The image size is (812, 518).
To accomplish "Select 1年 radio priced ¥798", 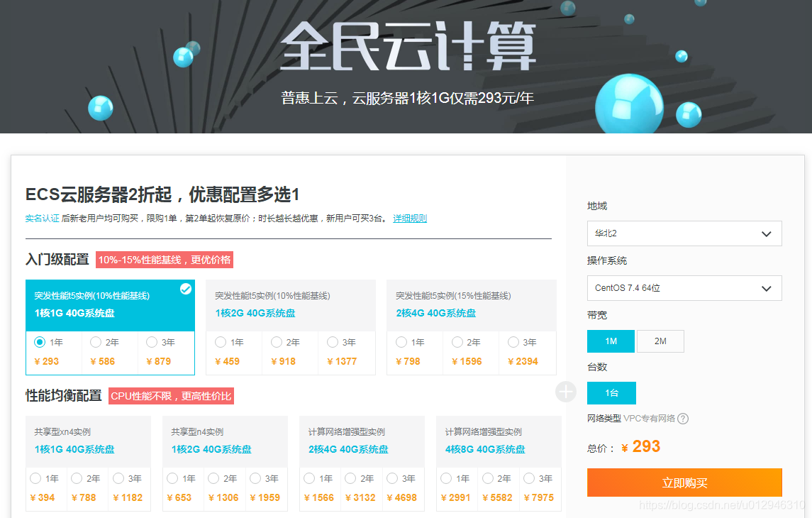I will (401, 342).
